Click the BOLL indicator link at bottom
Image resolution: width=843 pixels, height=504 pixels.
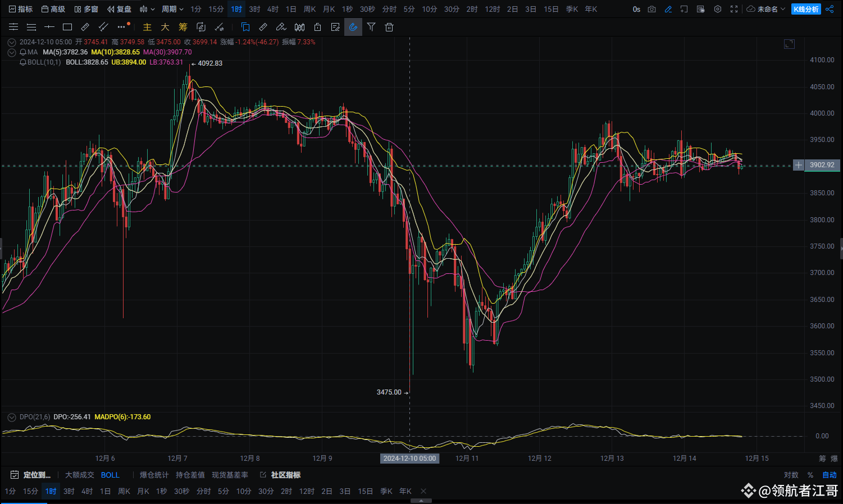tap(110, 475)
